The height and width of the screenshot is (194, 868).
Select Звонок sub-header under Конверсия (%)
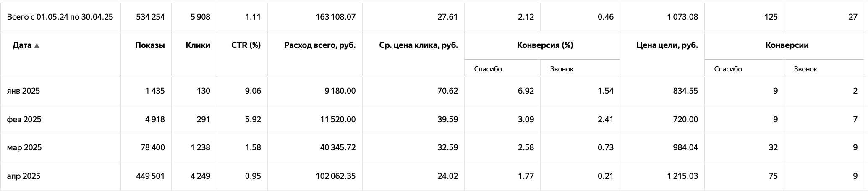click(x=562, y=69)
